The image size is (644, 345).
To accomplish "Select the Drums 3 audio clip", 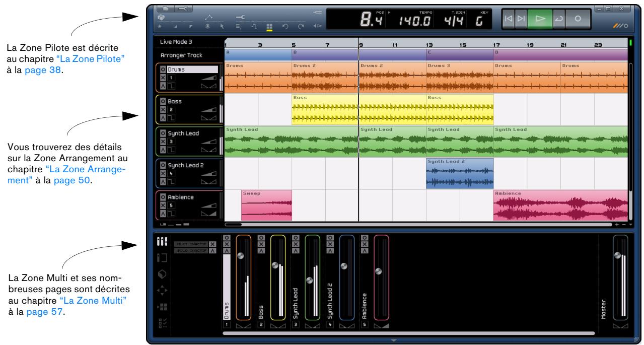I will pos(460,77).
